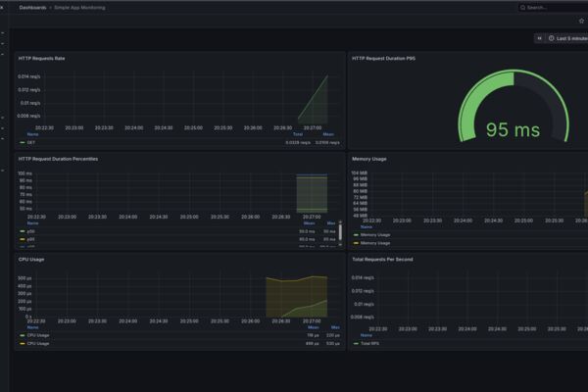Click Percentiles legend vertical scrollbar thumb

point(340,231)
